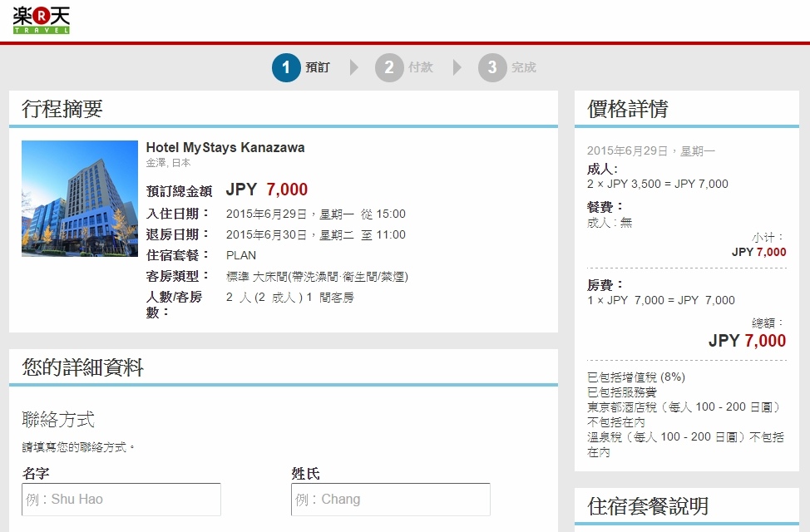Click the 價格詳情 heading
This screenshot has width=810, height=532.
[x=628, y=109]
